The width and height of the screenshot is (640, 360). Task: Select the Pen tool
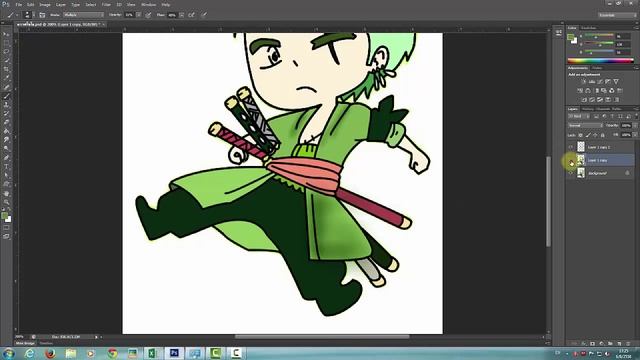[x=6, y=158]
